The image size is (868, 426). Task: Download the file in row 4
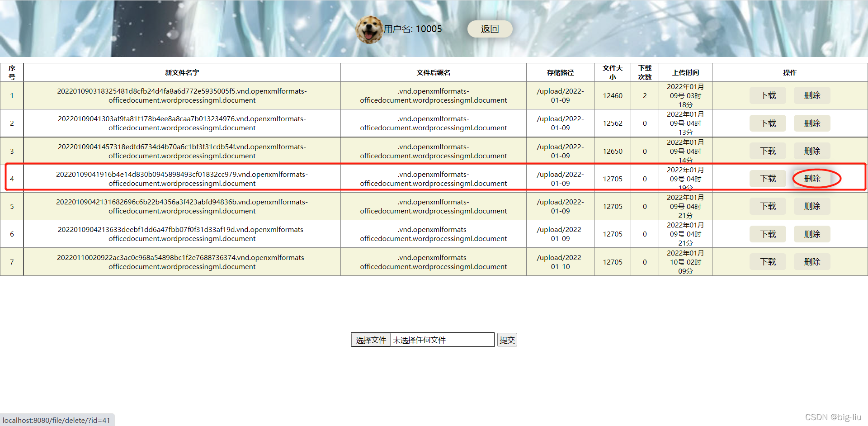(x=768, y=179)
